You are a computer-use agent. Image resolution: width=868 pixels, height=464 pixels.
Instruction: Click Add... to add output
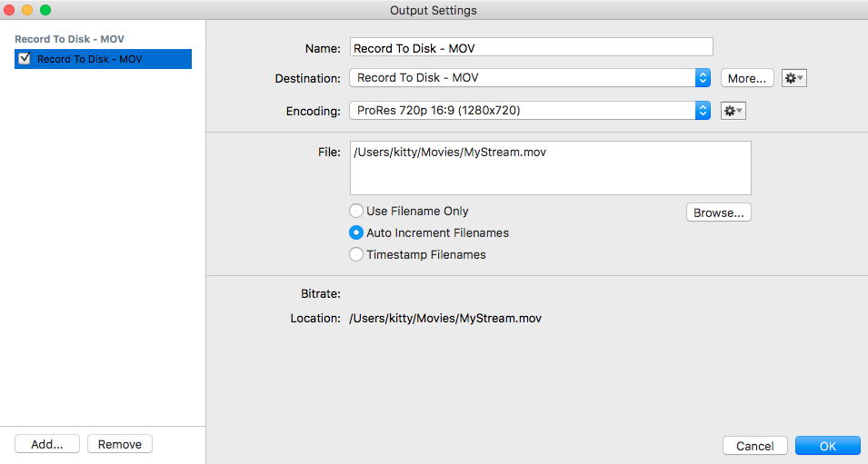pyautogui.click(x=47, y=444)
